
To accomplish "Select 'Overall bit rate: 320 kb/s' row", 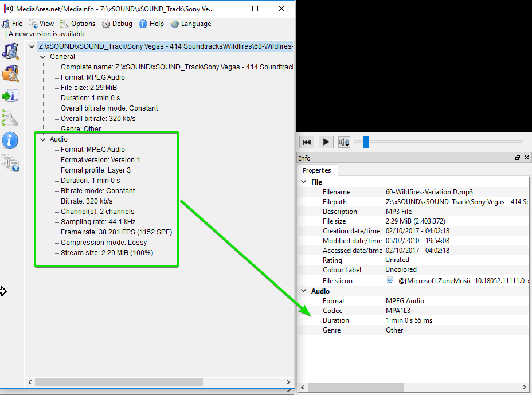I will 98,119.
